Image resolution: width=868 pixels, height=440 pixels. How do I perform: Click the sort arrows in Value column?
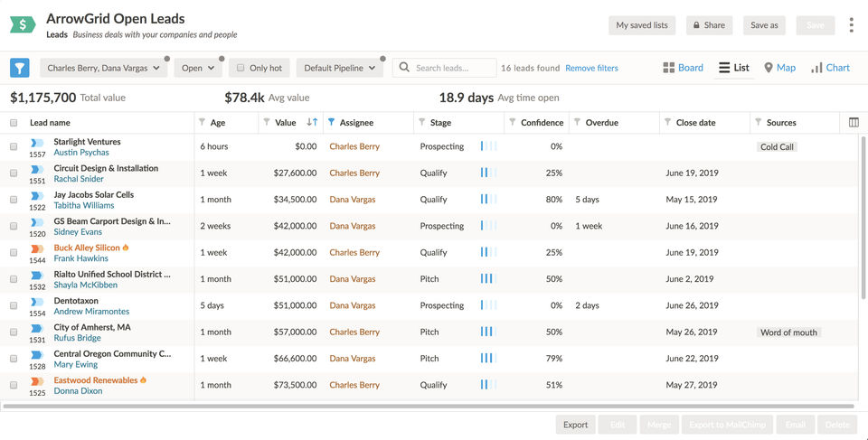[x=312, y=122]
